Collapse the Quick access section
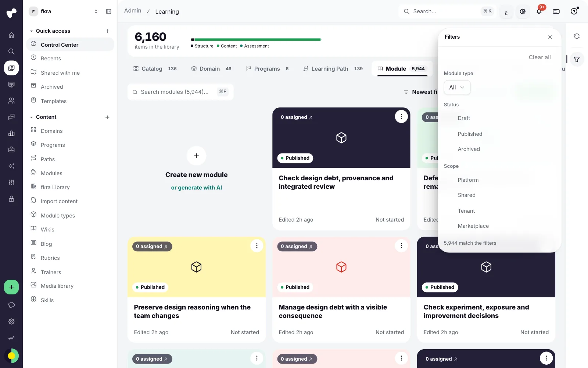This screenshot has width=588, height=368. coord(32,31)
